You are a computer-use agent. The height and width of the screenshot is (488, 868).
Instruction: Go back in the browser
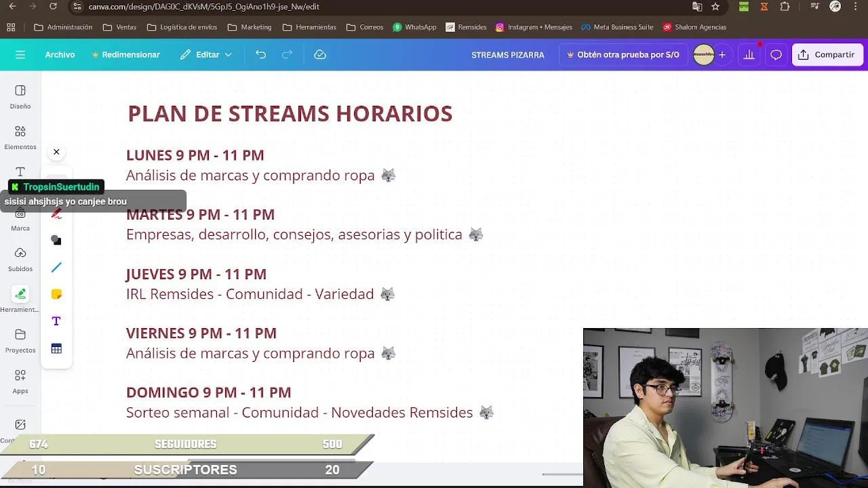(x=12, y=6)
